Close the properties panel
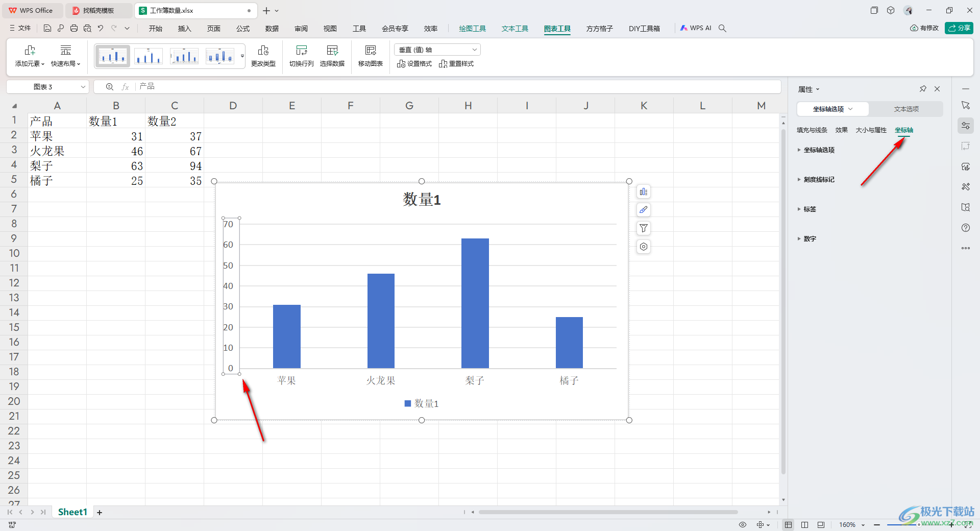 click(937, 89)
